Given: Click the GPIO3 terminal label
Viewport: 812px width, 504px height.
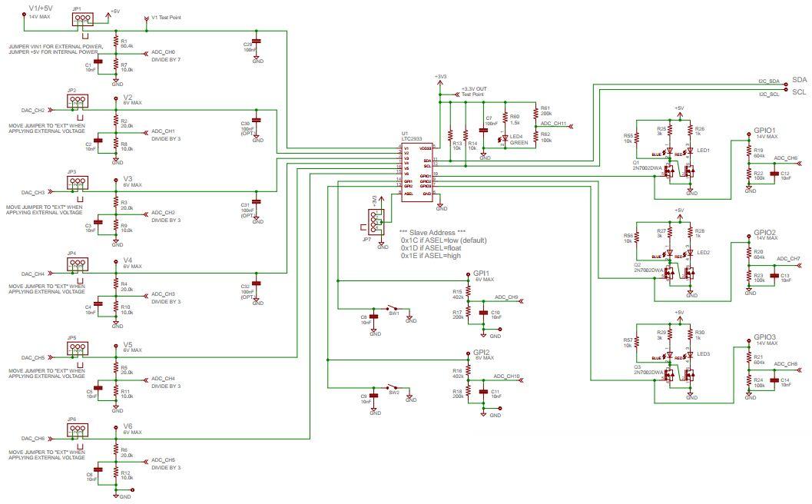Looking at the screenshot, I should click(x=764, y=337).
